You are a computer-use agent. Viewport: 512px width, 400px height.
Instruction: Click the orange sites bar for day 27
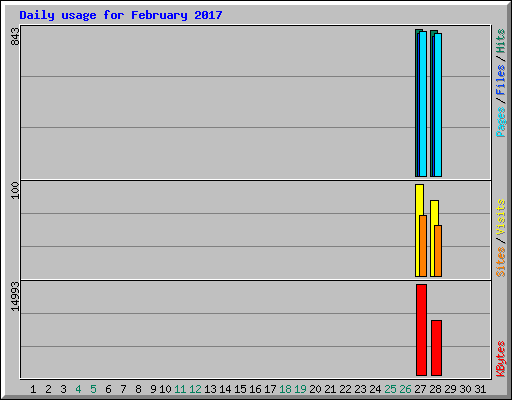[x=423, y=246]
